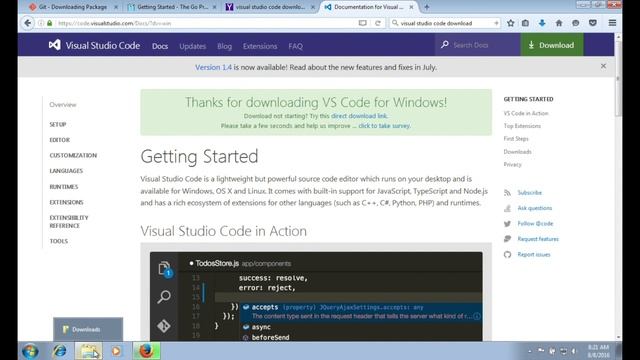Screen dimensions: 640x360
Task: Toggle reader view icon in address bar
Action: pyautogui.click(x=362, y=23)
